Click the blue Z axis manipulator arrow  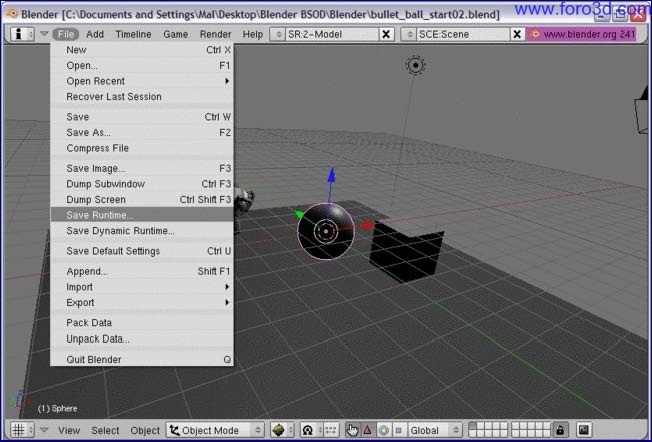pos(331,175)
